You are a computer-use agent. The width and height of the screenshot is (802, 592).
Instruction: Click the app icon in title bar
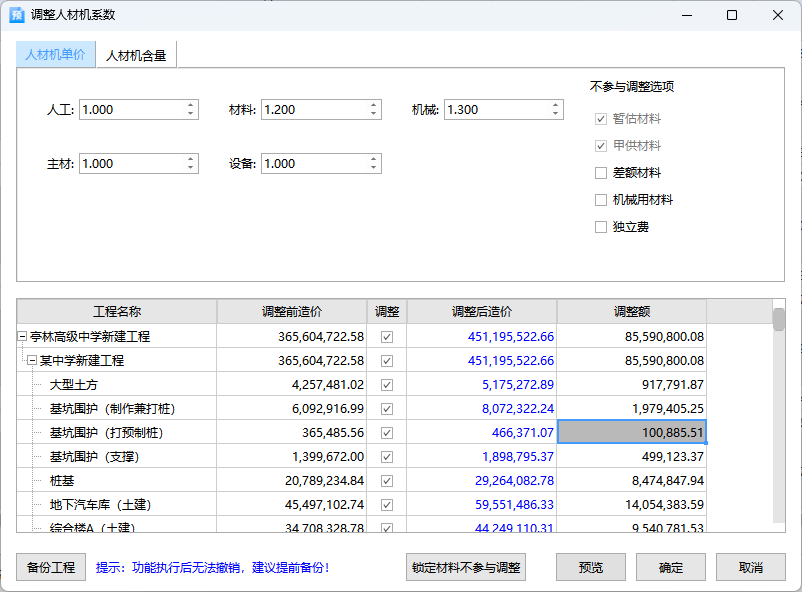[16, 15]
